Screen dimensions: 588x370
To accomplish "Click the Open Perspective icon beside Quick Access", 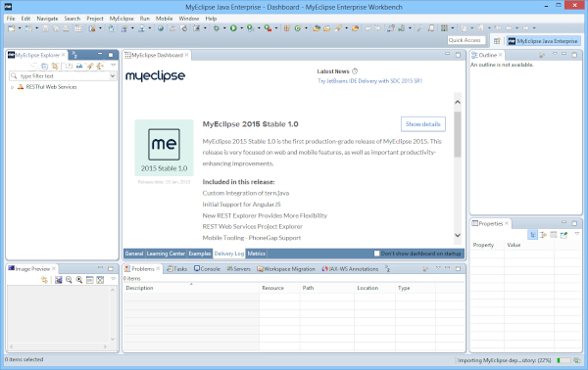I will (497, 41).
